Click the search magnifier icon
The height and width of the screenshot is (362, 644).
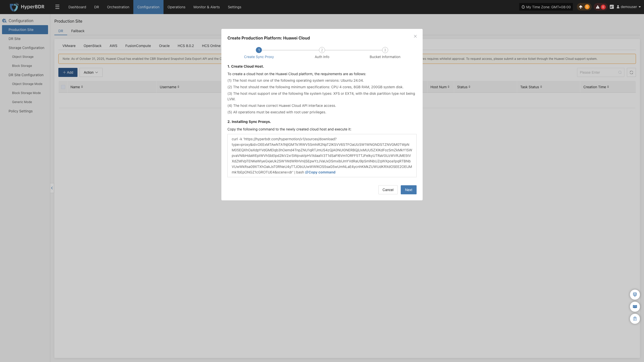coord(620,72)
